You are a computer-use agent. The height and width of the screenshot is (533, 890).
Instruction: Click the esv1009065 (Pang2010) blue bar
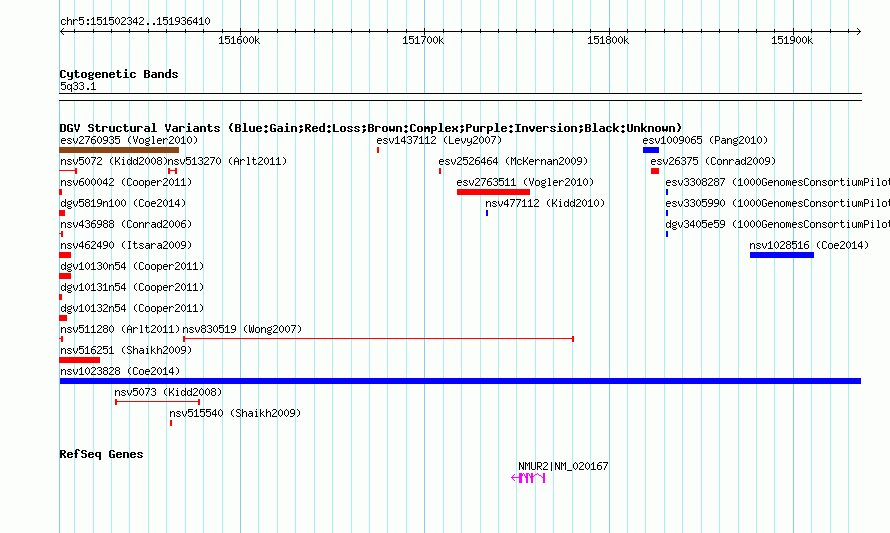click(x=651, y=150)
